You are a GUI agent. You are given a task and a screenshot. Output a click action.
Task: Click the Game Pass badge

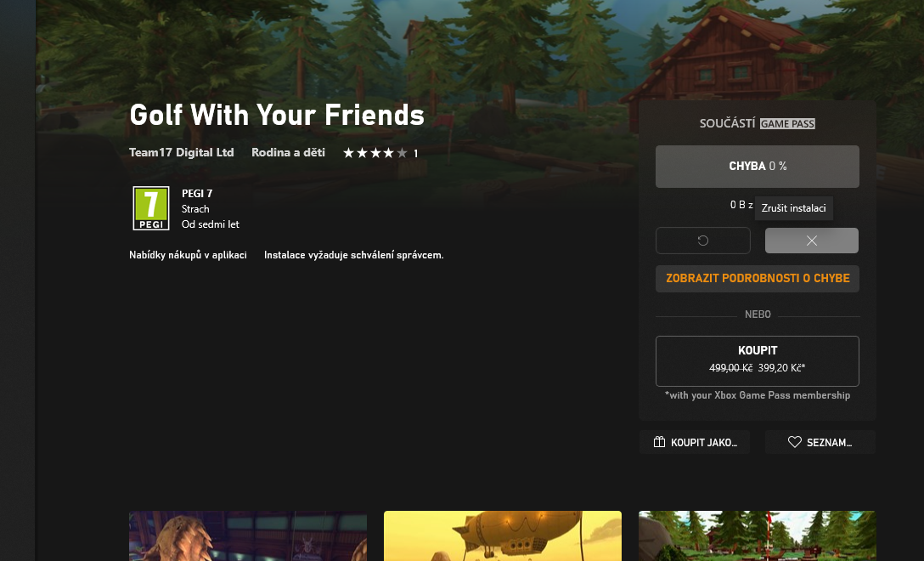point(787,123)
